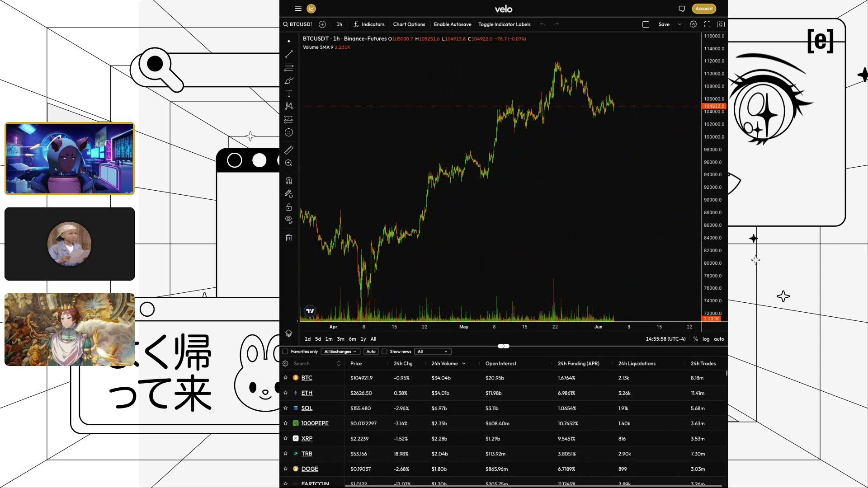The width and height of the screenshot is (868, 488).
Task: Toggle percent scale on price axis
Action: click(x=696, y=339)
